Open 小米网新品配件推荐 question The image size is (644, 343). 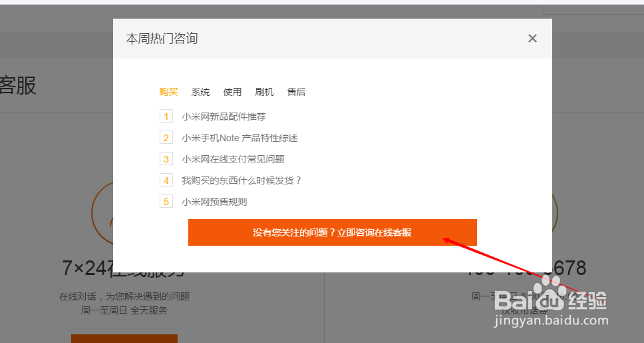224,117
